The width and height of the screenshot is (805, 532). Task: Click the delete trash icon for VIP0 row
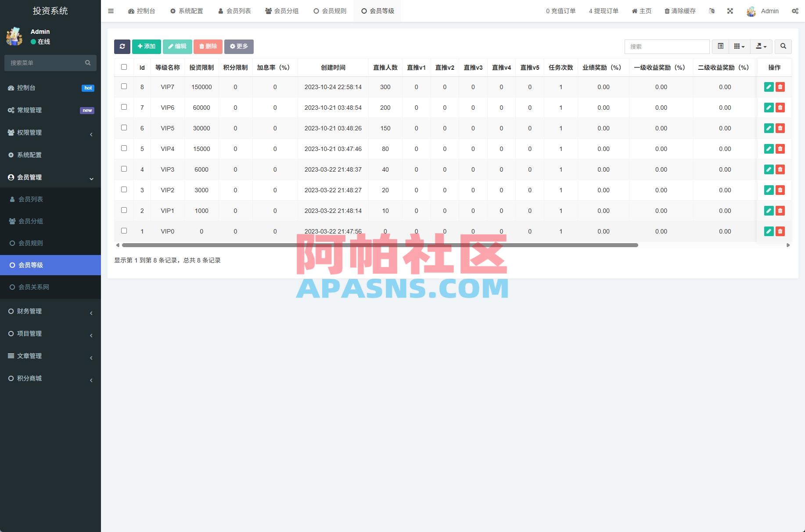pyautogui.click(x=780, y=231)
